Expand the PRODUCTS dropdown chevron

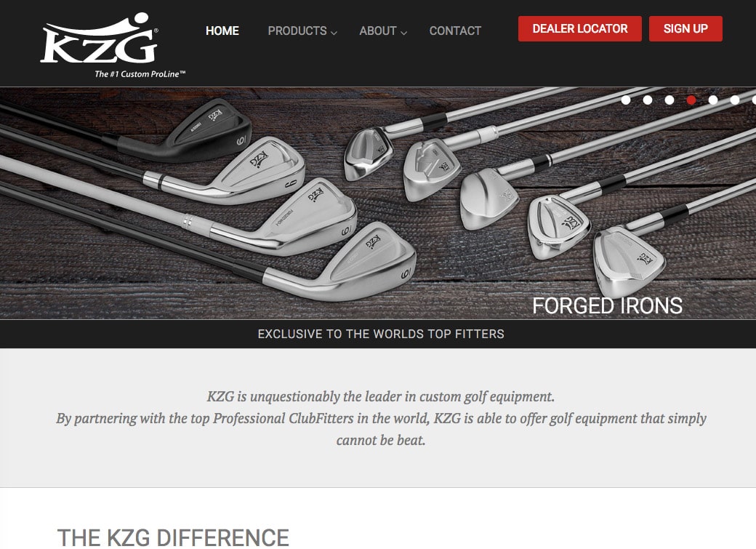click(334, 33)
